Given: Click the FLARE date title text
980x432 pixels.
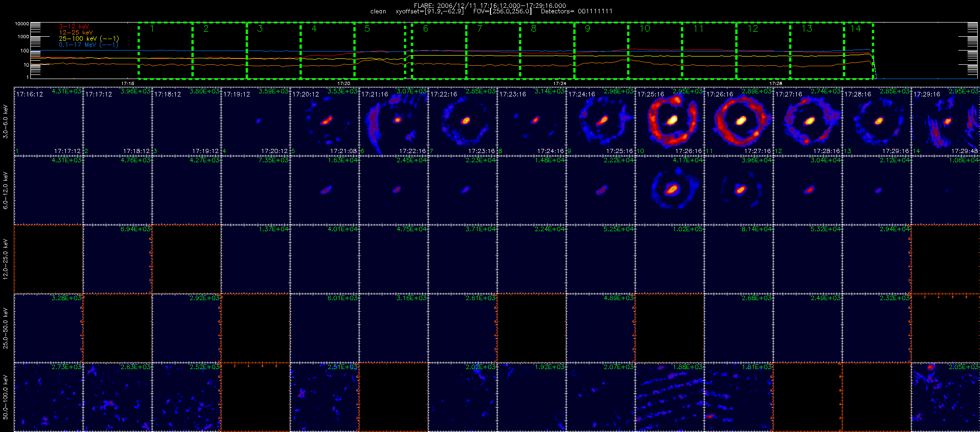Looking at the screenshot, I should (490, 6).
